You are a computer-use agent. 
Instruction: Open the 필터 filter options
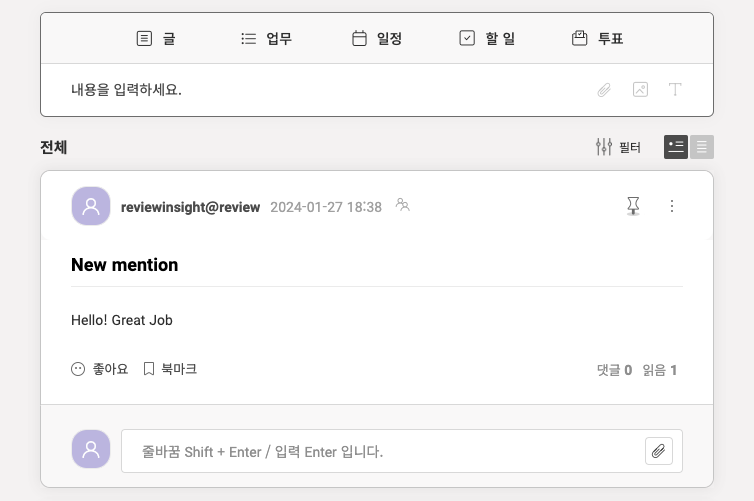[618, 147]
